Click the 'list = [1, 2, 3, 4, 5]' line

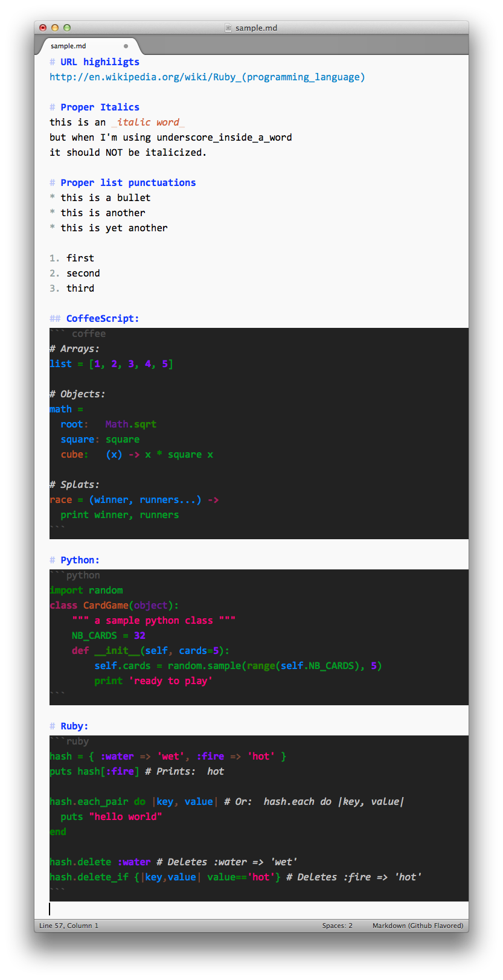click(111, 364)
